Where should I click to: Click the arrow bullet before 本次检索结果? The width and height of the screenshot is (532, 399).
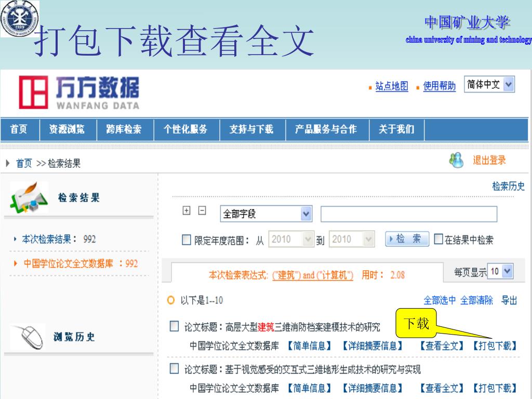[15, 239]
